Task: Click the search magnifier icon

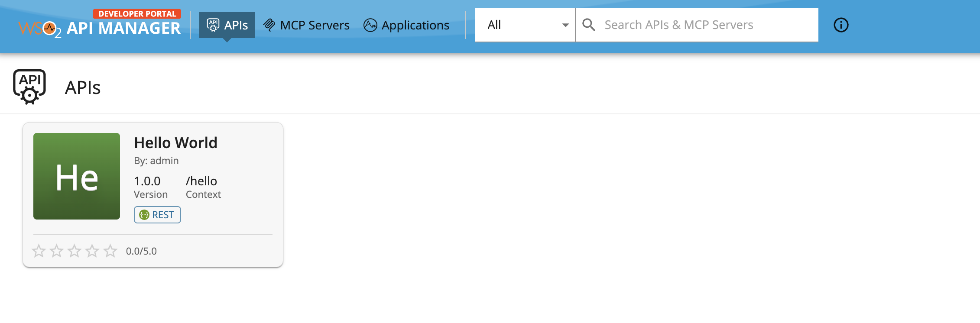Action: click(588, 25)
